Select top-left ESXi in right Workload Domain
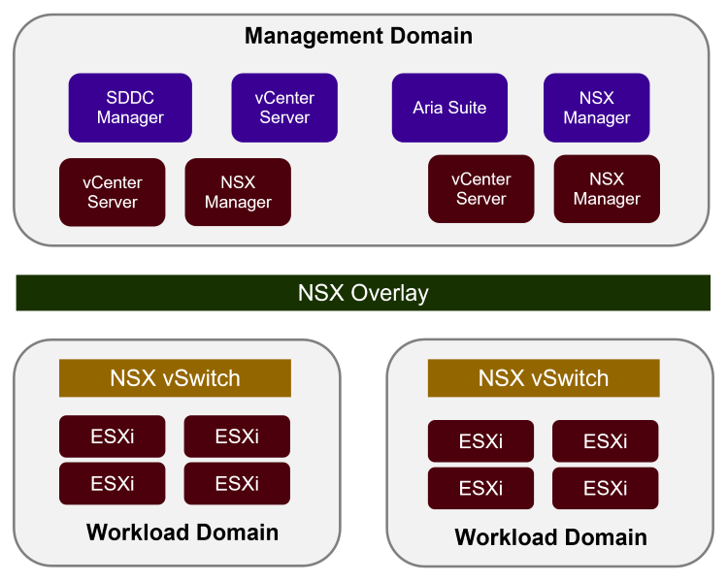The height and width of the screenshot is (582, 728). click(481, 441)
